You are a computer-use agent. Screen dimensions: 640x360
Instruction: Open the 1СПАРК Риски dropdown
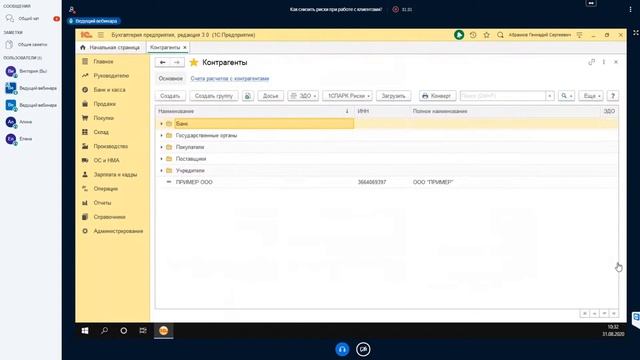(x=347, y=96)
